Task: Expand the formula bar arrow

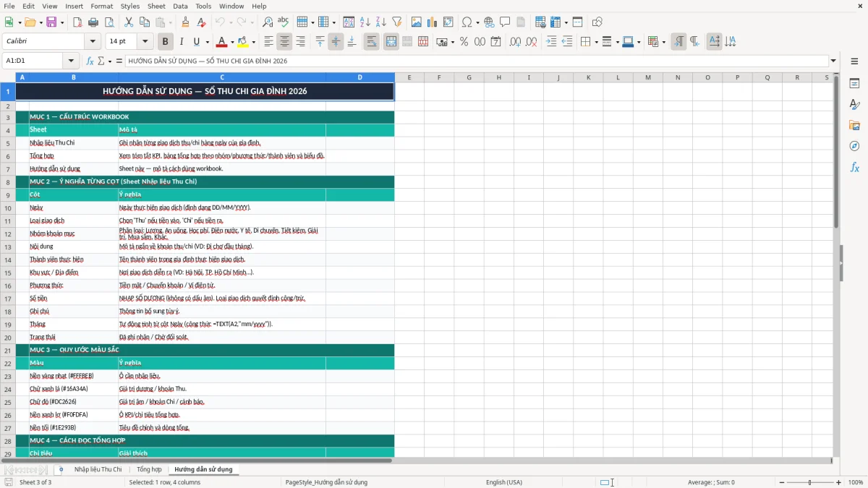Action: [833, 61]
